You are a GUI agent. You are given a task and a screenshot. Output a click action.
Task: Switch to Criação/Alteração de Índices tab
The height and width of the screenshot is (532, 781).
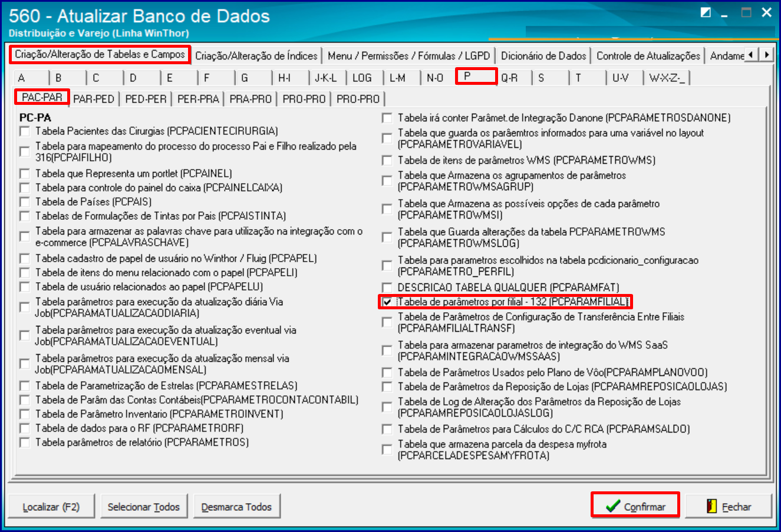coord(256,56)
